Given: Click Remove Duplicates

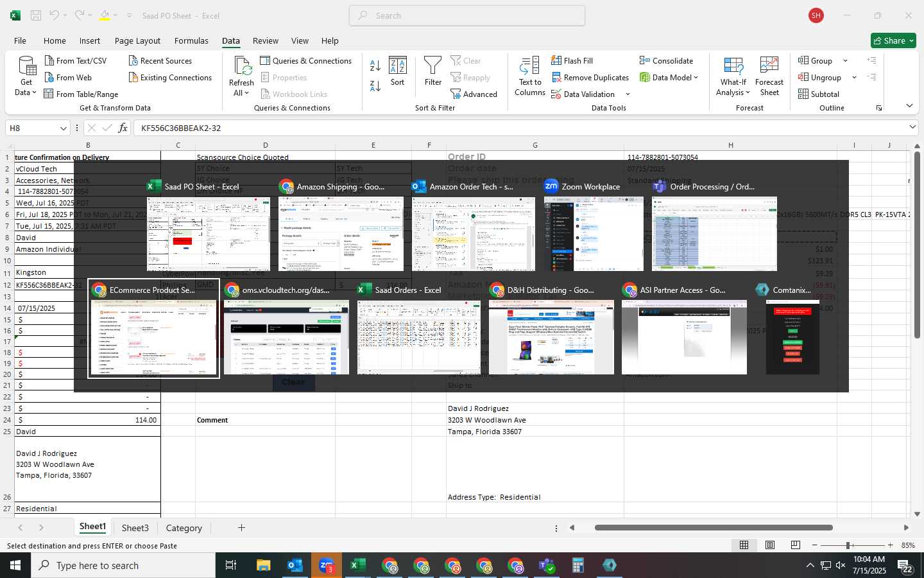Looking at the screenshot, I should (590, 77).
